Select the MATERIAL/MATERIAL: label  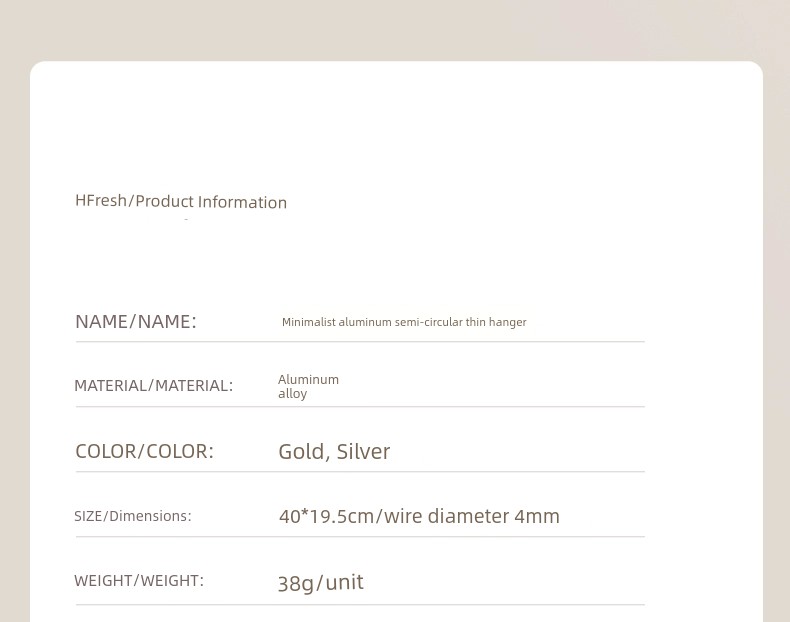154,386
